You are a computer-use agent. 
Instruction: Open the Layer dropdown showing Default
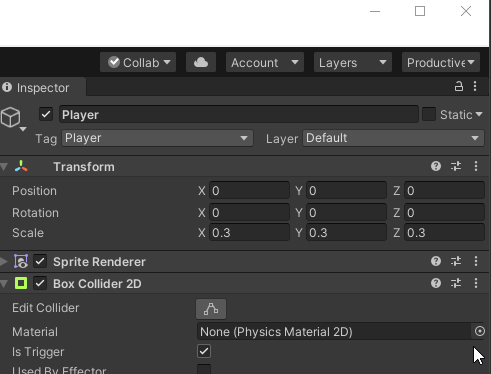[393, 138]
